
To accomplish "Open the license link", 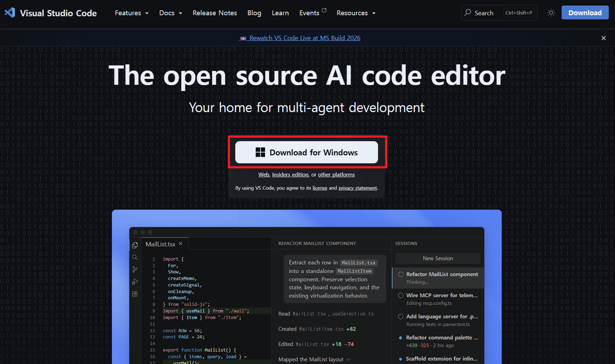I will pos(320,188).
